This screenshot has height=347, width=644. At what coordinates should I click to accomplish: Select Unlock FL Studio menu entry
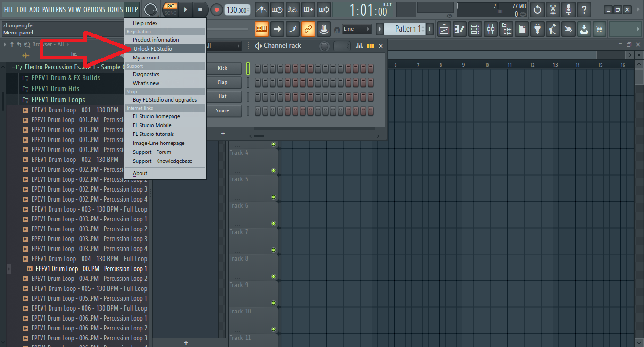(153, 49)
